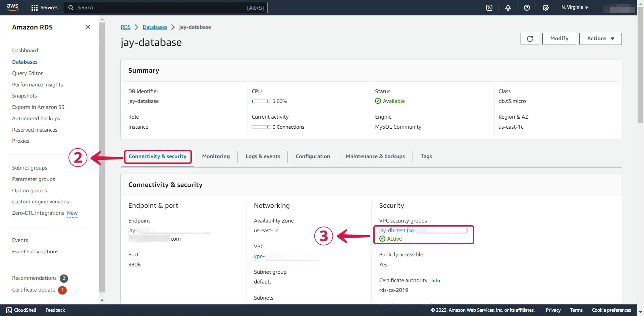Open the settings gear in header
Screen dimensions: 644x316
(x=546, y=7)
